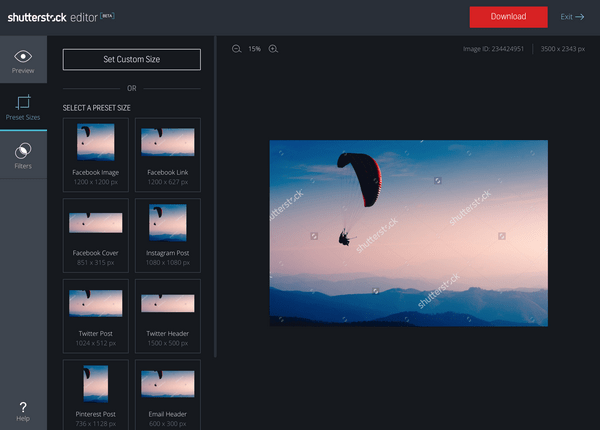Viewport: 600px width, 430px height.
Task: Choose the Facebook Image preset
Action: [x=96, y=153]
